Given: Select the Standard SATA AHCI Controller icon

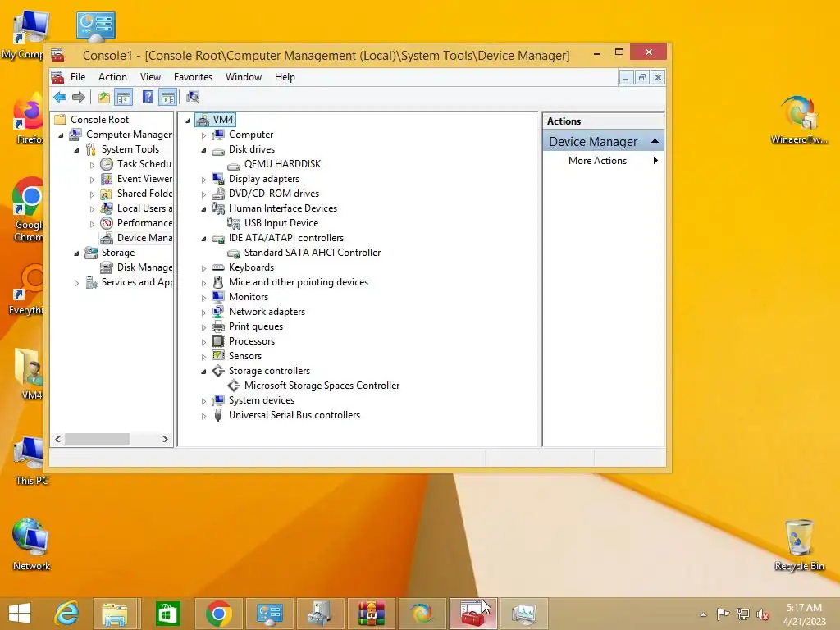Looking at the screenshot, I should pyautogui.click(x=234, y=253).
